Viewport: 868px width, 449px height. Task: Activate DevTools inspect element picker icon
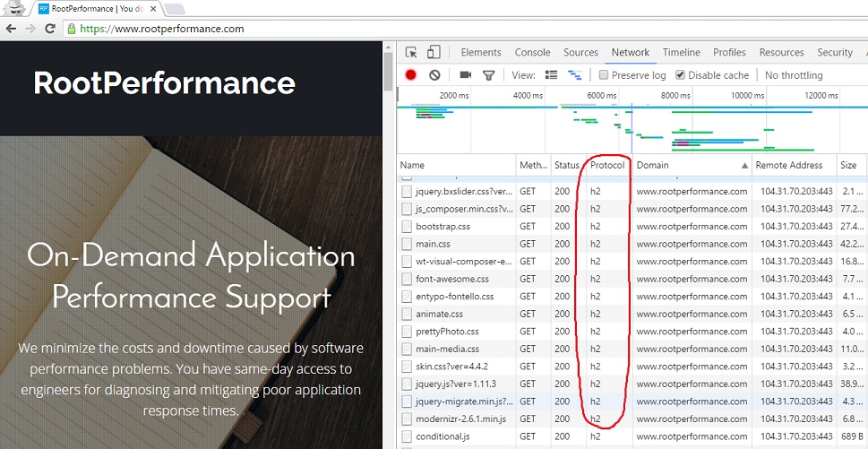coord(411,53)
